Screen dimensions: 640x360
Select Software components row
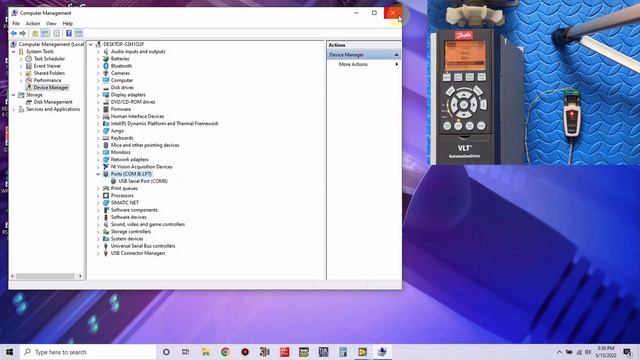(134, 210)
